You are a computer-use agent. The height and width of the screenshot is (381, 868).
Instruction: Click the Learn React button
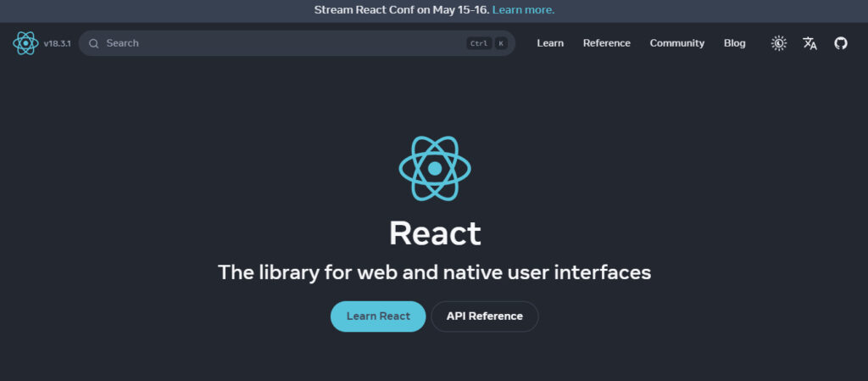(378, 317)
